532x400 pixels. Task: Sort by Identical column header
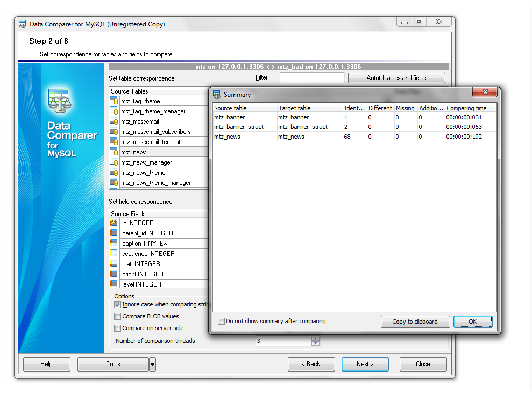(354, 108)
